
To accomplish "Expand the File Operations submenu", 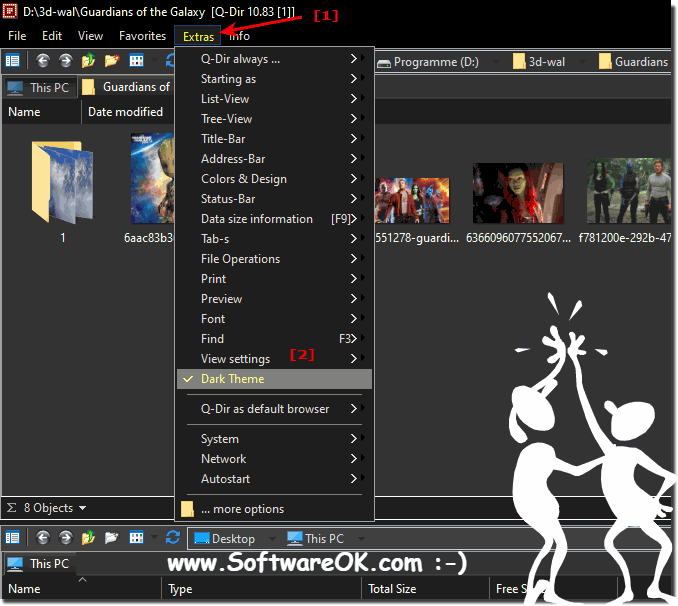I will 275,259.
